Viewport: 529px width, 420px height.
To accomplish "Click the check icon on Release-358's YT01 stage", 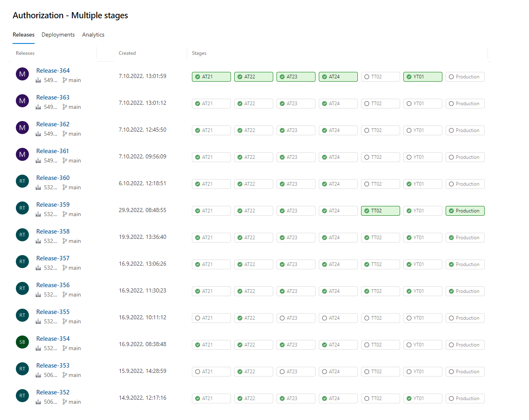I will coord(409,237).
